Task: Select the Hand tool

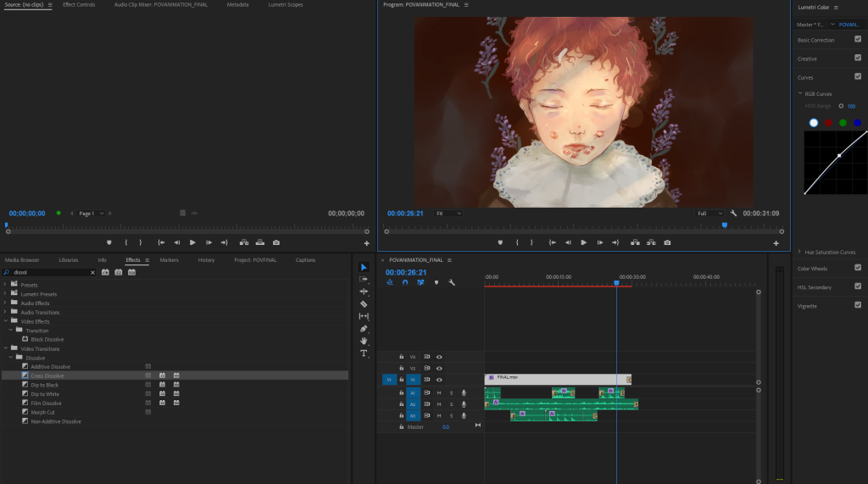Action: [364, 341]
